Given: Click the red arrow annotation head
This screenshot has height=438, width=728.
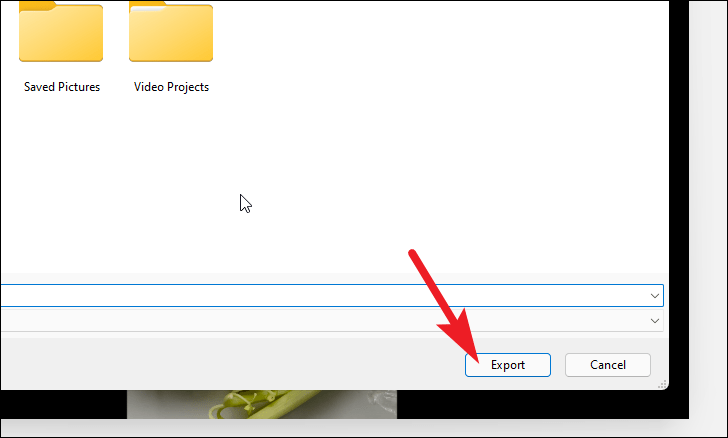Looking at the screenshot, I should coord(460,334).
